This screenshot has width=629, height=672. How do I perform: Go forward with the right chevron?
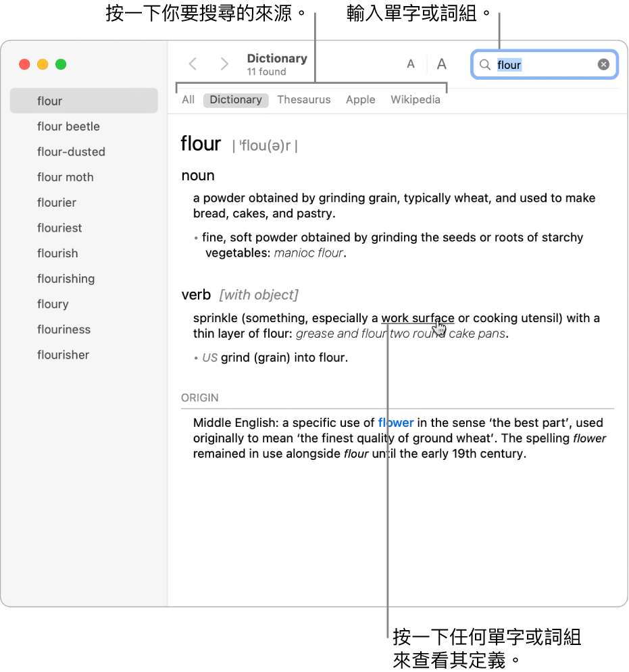[224, 64]
